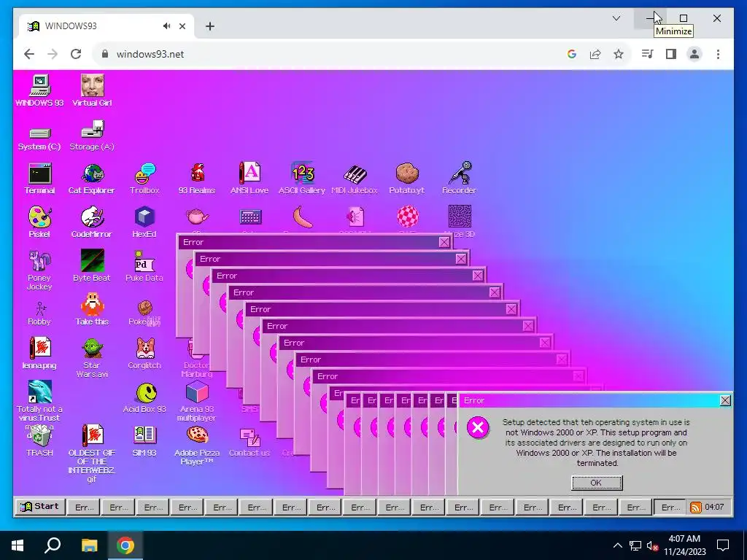Open the Chrome three-dot menu
This screenshot has height=560, width=747.
tap(718, 54)
